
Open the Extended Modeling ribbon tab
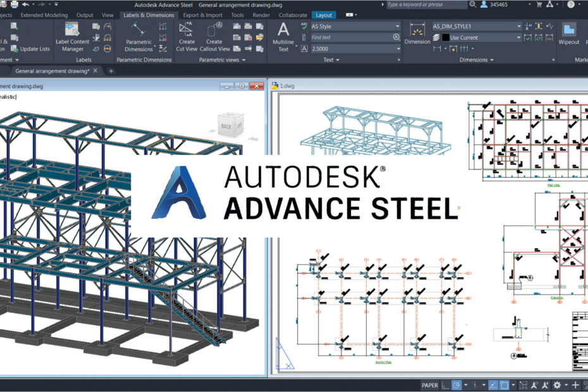tap(44, 15)
